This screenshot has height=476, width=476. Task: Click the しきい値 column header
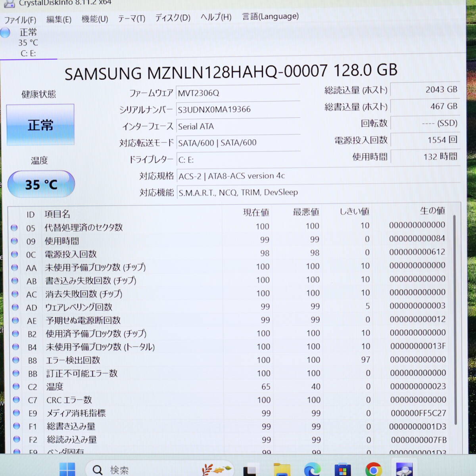click(354, 211)
